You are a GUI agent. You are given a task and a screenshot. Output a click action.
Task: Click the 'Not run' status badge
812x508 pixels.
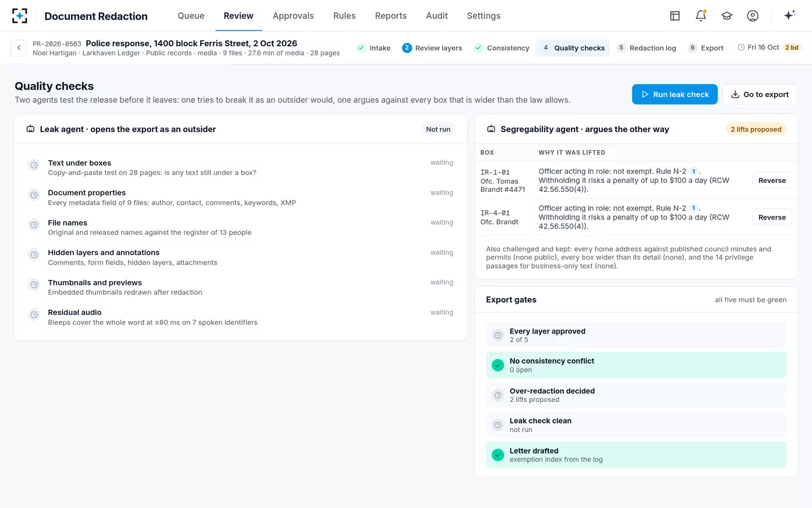[x=438, y=129]
